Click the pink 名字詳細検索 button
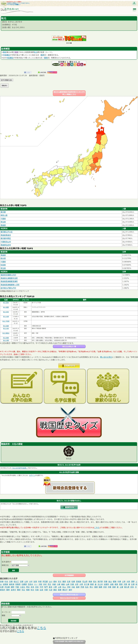Viewport: 138px width, 644px height. pyautogui.click(x=69, y=575)
